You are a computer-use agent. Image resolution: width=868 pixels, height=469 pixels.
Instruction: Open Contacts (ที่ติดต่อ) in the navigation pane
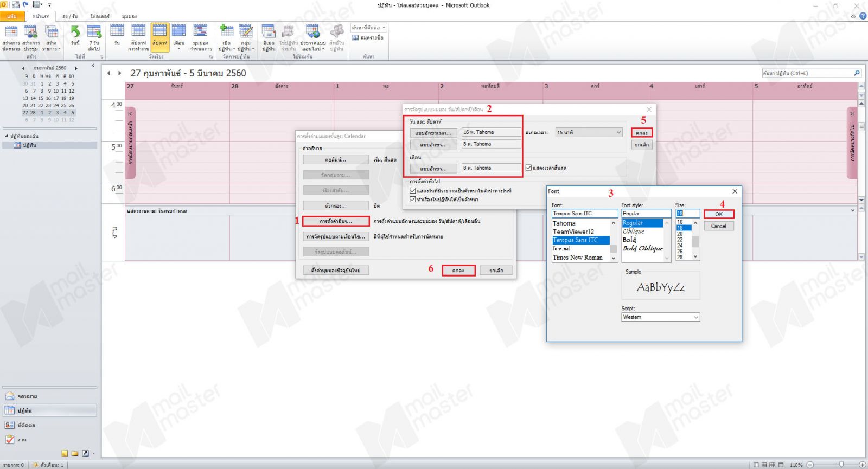50,425
